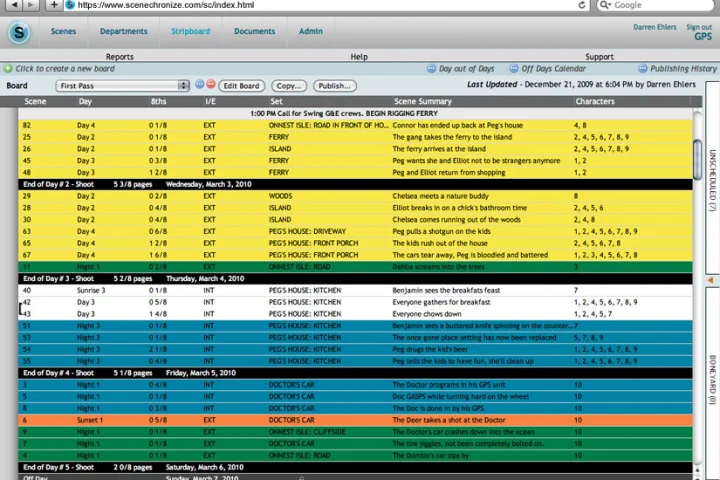Click the Darren Ehlers user link
The height and width of the screenshot is (480, 720).
655,27
